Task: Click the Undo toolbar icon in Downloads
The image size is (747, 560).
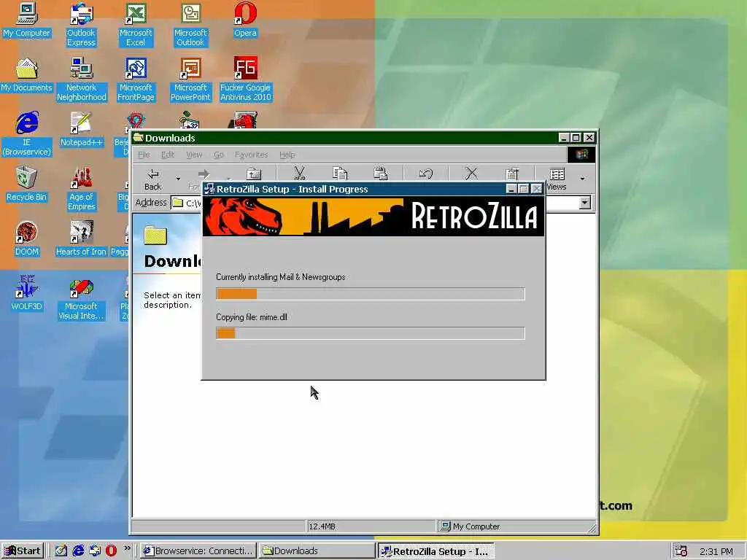Action: click(x=426, y=174)
